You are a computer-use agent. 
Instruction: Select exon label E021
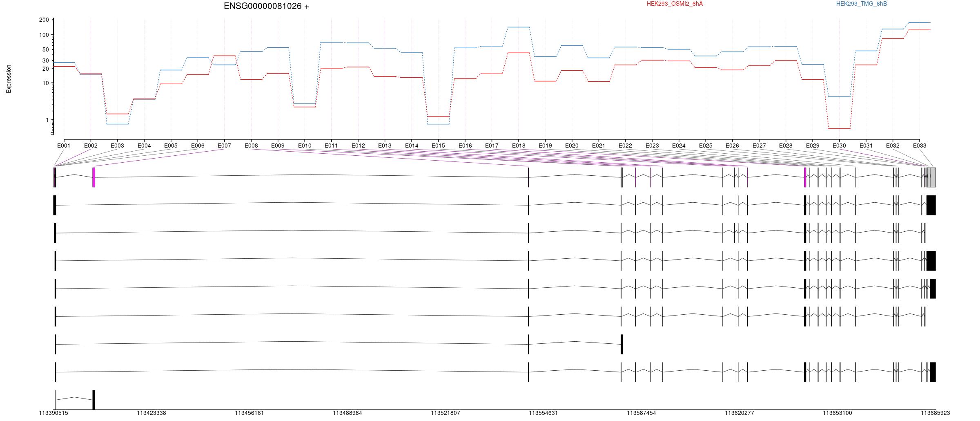click(599, 146)
